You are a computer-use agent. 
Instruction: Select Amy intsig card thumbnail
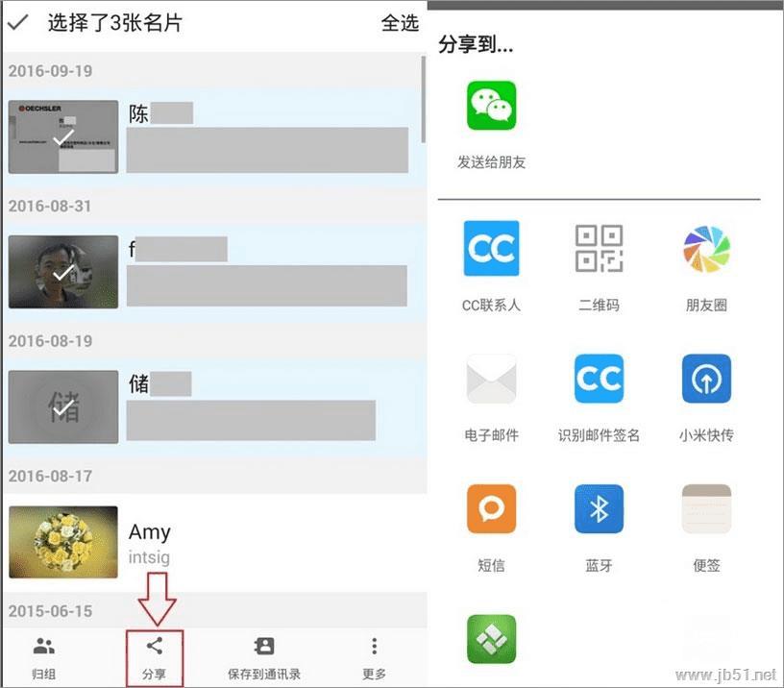pos(63,542)
